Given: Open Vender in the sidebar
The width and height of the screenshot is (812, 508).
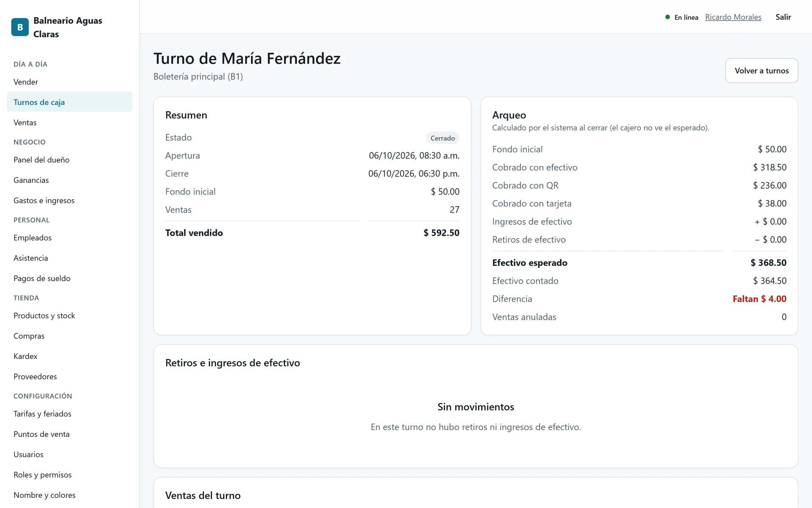Looking at the screenshot, I should [69, 82].
